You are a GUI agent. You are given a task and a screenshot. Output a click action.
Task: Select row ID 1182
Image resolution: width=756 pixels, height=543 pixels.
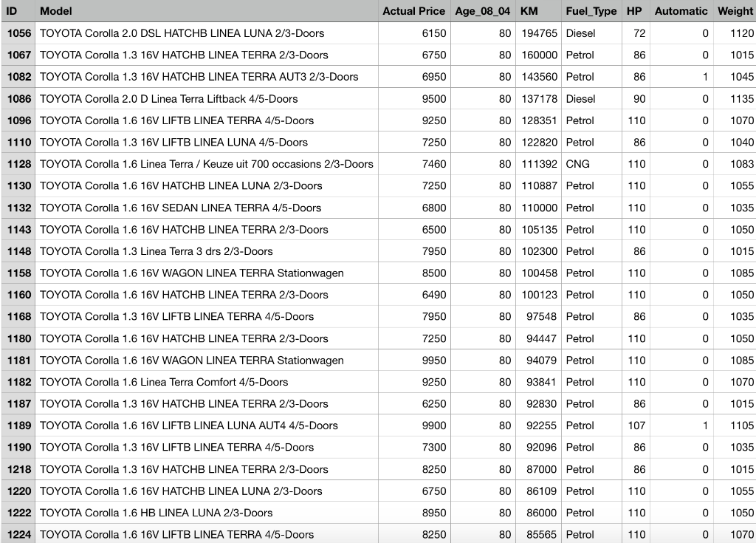(18, 382)
